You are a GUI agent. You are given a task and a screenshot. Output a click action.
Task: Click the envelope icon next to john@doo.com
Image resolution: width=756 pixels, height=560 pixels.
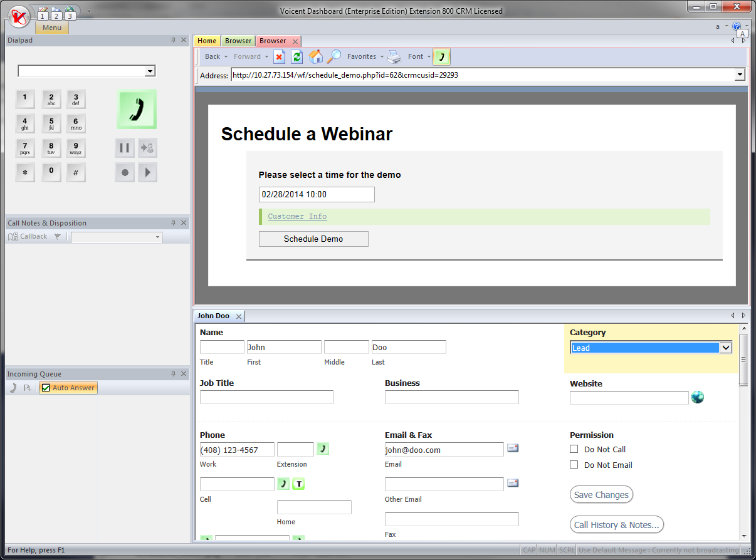pos(513,449)
